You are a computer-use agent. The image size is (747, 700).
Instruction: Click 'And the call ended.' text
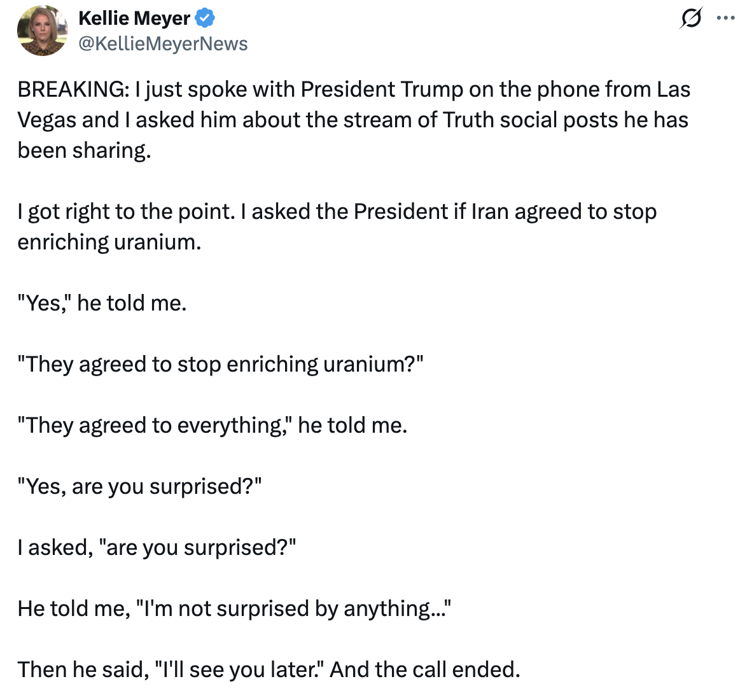click(x=424, y=669)
